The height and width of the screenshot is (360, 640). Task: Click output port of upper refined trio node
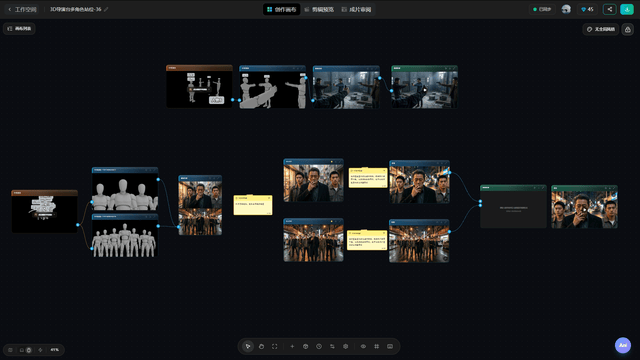[449, 173]
